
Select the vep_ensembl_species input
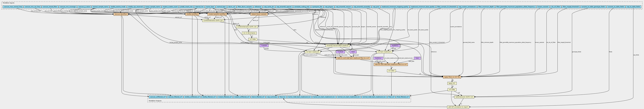point(284,7)
